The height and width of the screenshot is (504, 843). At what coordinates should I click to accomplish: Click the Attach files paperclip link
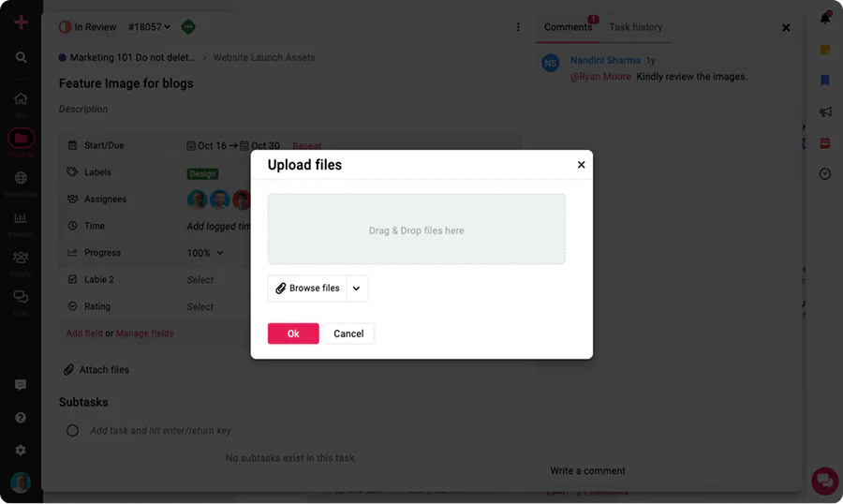pyautogui.click(x=96, y=369)
